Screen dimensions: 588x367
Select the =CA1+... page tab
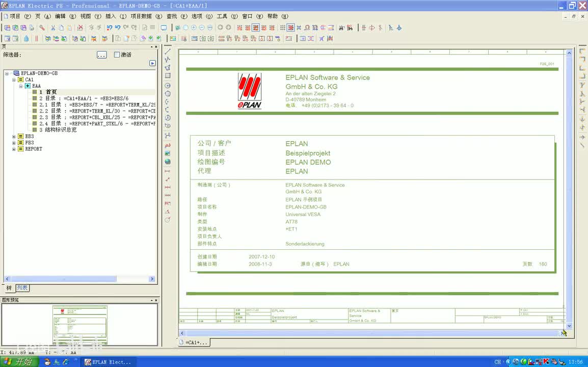coord(194,342)
